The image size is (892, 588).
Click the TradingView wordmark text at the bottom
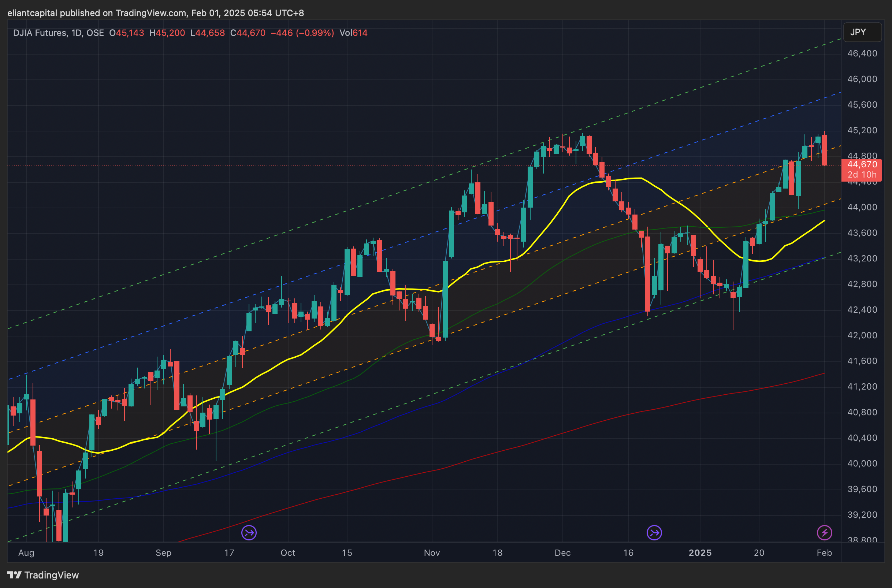tap(51, 575)
